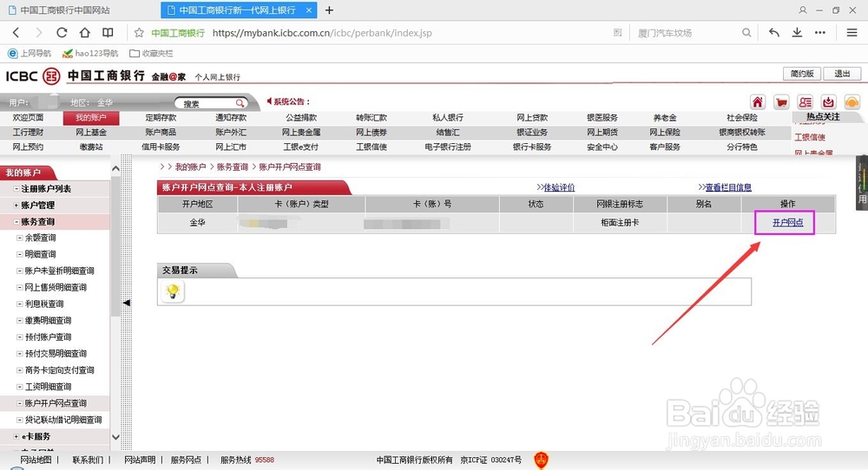Select 账户开户网点查询 in sidebar
The width and height of the screenshot is (868, 470).
click(x=56, y=403)
